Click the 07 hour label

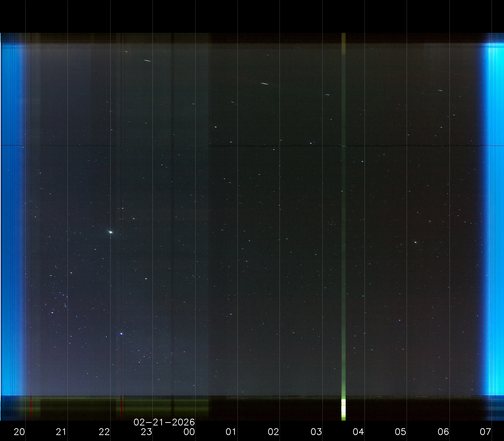pos(485,432)
